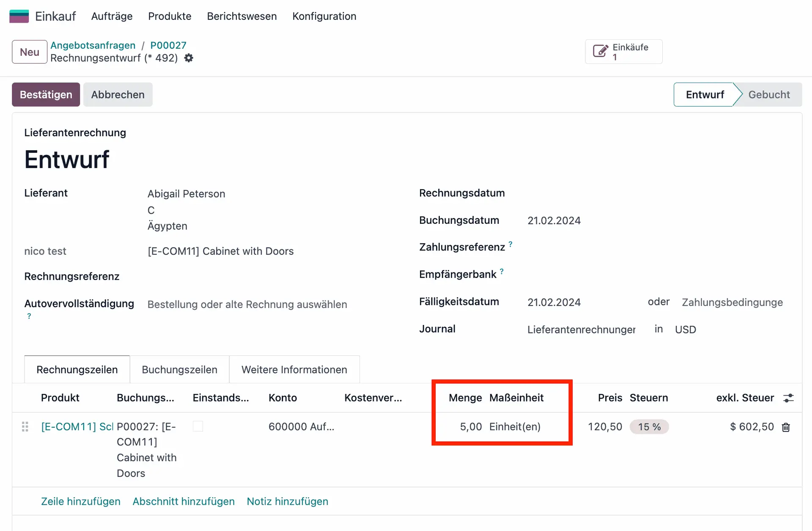Click the Einkauf app logo icon

tap(19, 16)
